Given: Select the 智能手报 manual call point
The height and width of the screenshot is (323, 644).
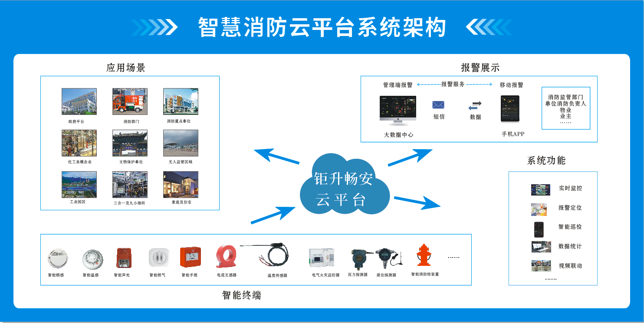Looking at the screenshot, I should tap(191, 258).
